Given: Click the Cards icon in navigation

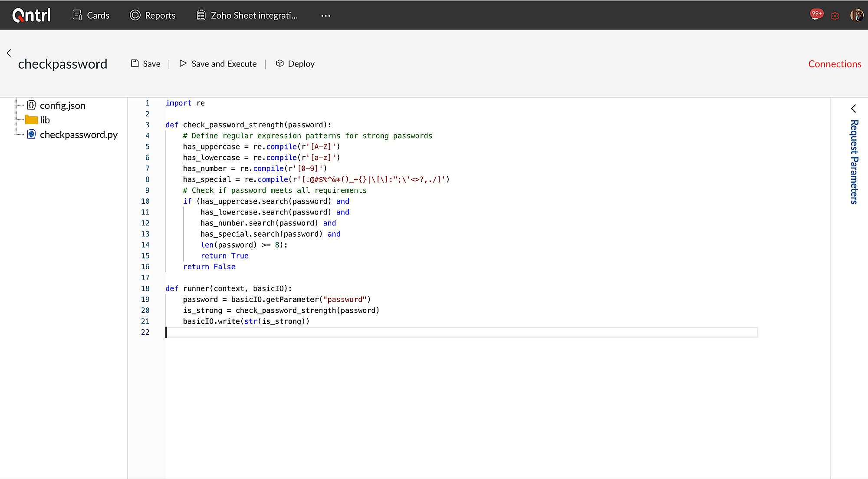Looking at the screenshot, I should pyautogui.click(x=77, y=15).
